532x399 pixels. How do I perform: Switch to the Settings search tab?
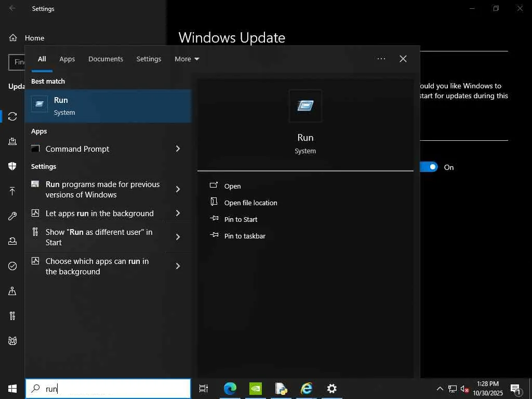coord(149,59)
